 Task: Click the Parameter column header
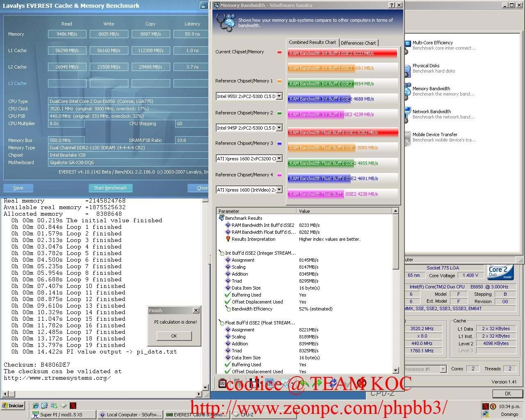click(x=256, y=211)
